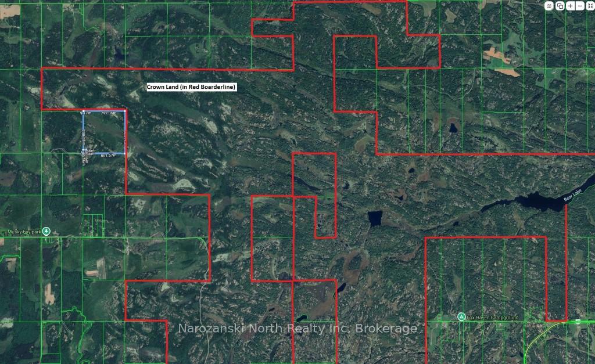Open the map type selector icon
Image resolution: width=595 pixels, height=364 pixels.
pos(549,6)
